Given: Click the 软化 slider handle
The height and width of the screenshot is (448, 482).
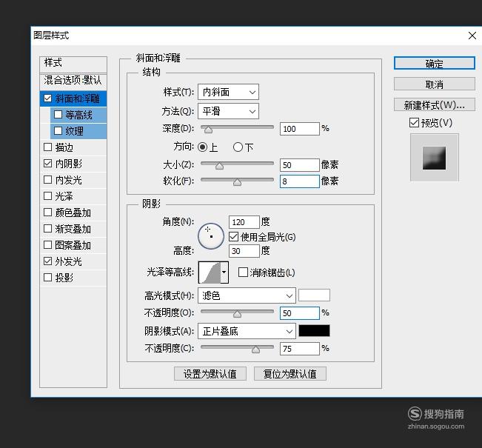Looking at the screenshot, I should pos(237,182).
